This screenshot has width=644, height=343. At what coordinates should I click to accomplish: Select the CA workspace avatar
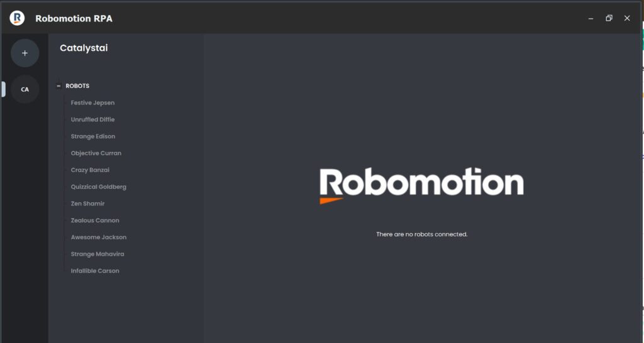click(25, 89)
